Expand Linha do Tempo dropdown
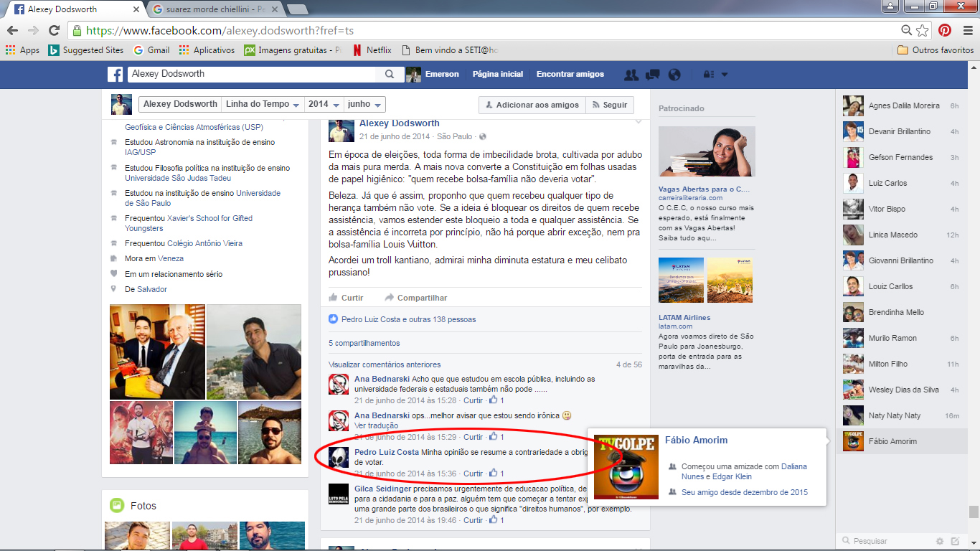Screen dimensions: 980x551 coord(263,105)
